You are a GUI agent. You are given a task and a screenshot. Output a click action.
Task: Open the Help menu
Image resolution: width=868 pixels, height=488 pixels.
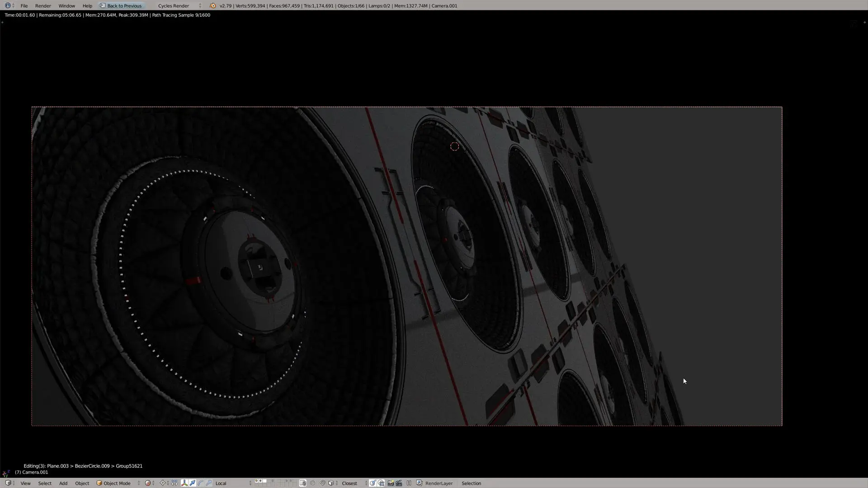click(87, 6)
